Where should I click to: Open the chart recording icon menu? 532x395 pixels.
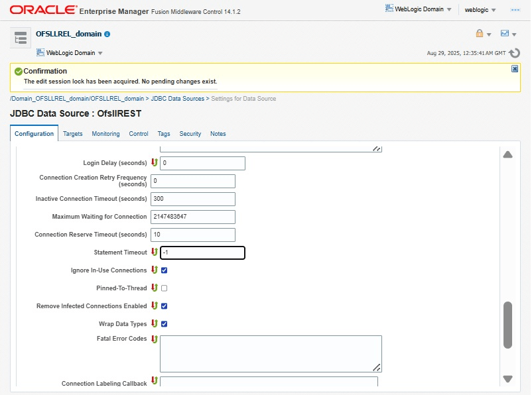tap(508, 34)
